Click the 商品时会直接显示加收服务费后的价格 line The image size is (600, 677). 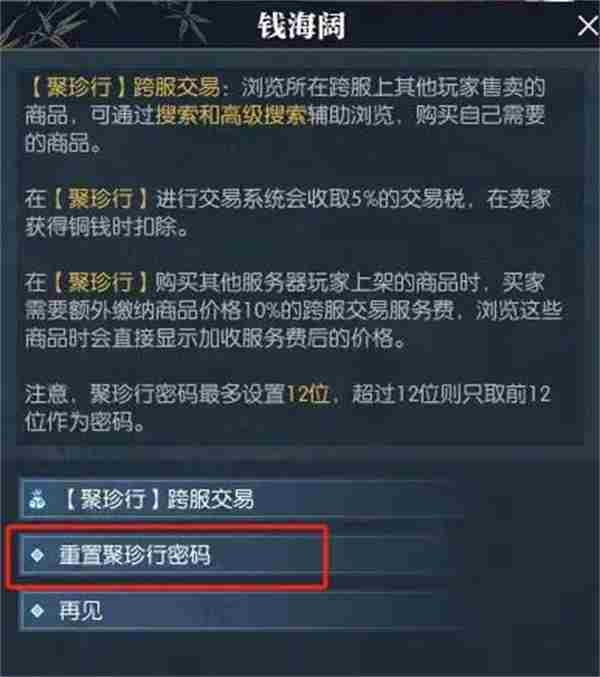click(x=215, y=338)
